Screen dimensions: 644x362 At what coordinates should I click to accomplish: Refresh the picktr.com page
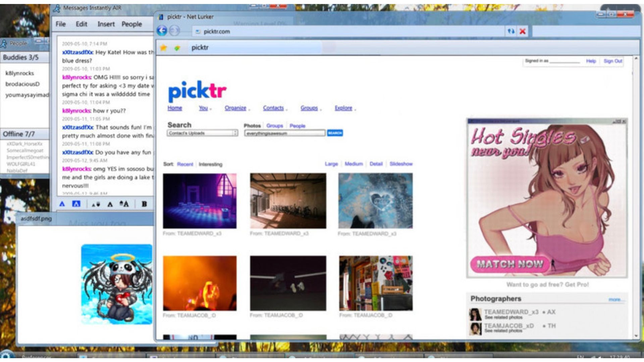point(511,31)
